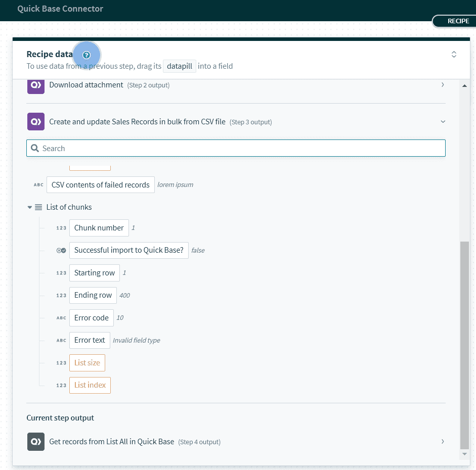Click the List size datapill
Screen dimensions: 476x470
(x=87, y=363)
